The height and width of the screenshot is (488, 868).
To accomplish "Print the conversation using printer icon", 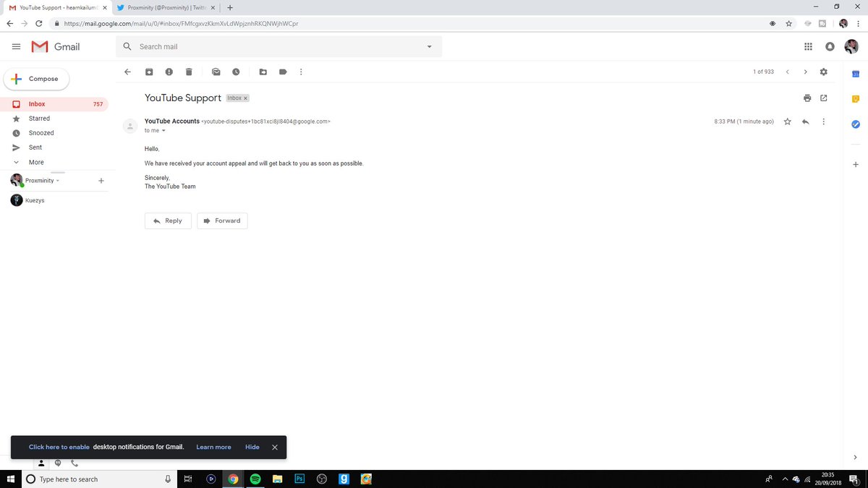I will 807,98.
